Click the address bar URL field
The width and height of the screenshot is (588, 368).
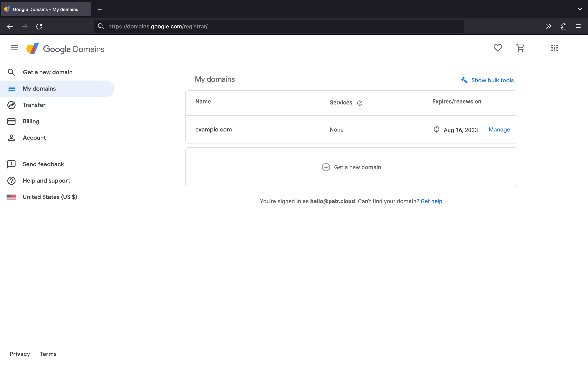[x=279, y=26]
